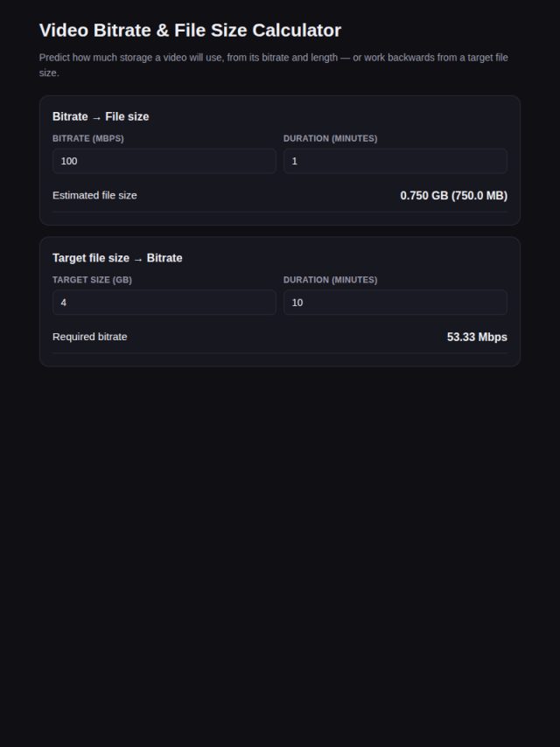Click the 0.750 GB estimated size figure

424,196
